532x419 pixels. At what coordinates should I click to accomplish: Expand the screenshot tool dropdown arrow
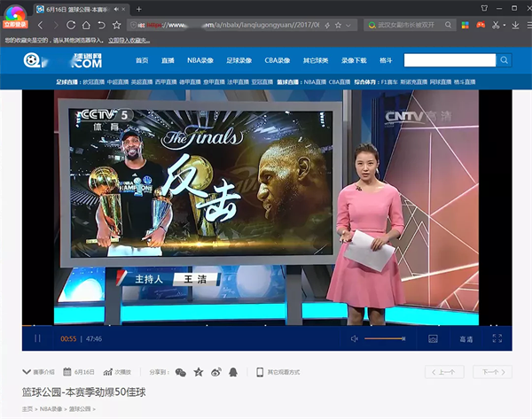pyautogui.click(x=505, y=25)
